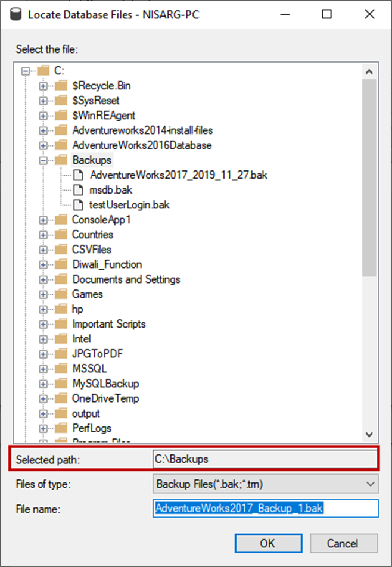Click the Selected path field
This screenshot has height=567, width=392.
(x=265, y=459)
